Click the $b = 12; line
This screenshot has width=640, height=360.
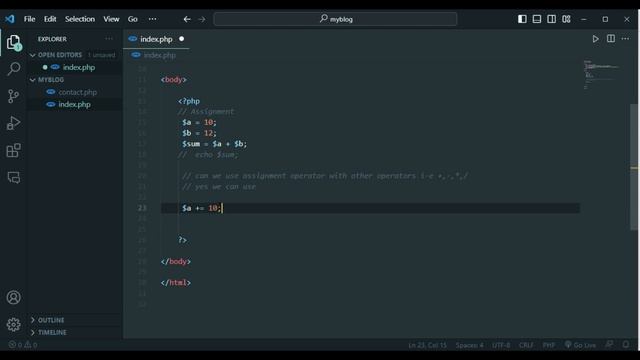click(x=199, y=133)
